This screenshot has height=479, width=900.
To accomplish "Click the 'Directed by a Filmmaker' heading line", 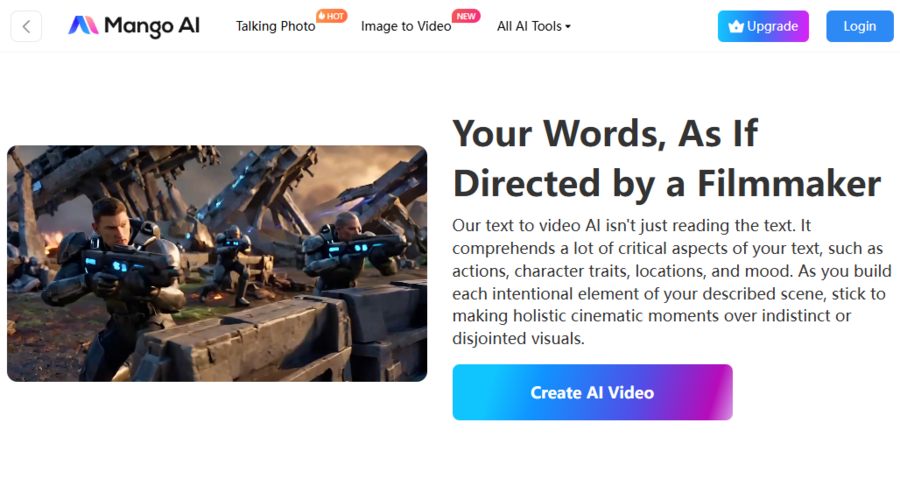I will [666, 184].
